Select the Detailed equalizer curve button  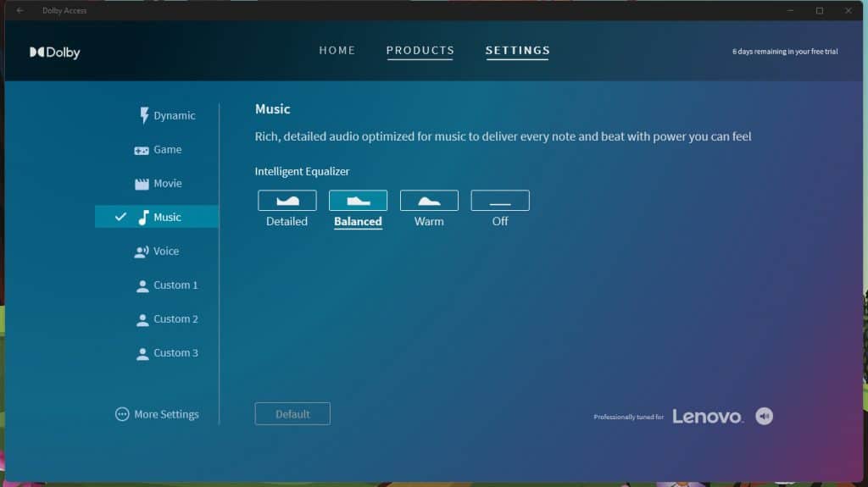pyautogui.click(x=287, y=201)
